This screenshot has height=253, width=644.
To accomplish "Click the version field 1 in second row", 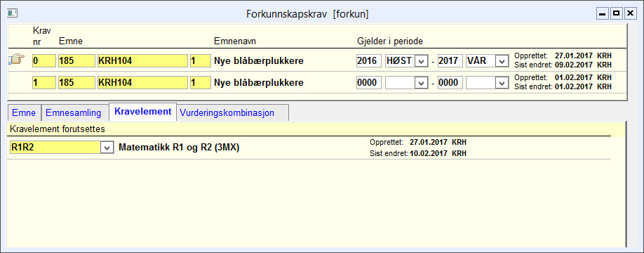I will pyautogui.click(x=200, y=83).
